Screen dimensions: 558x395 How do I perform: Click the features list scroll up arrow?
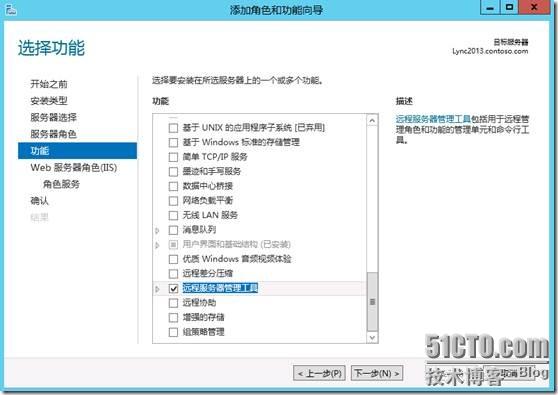(372, 120)
